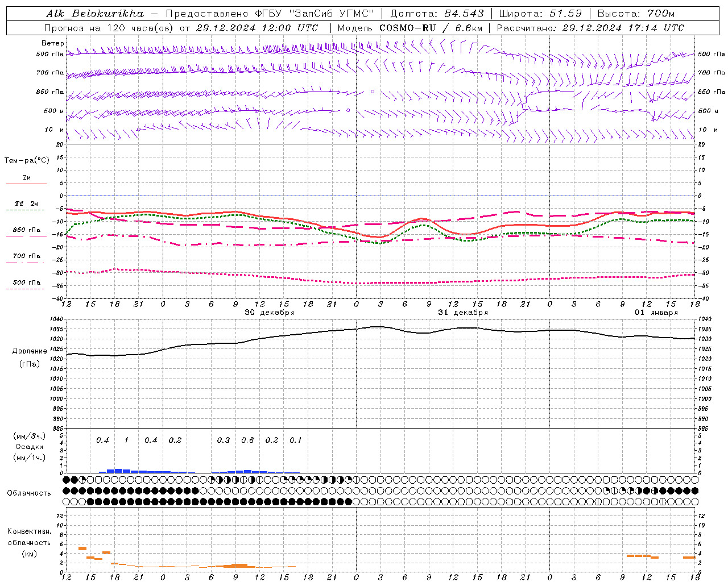The height and width of the screenshot is (582, 728).
Task: Click the '0.1' three-hour precipitation value
Action: 296,440
